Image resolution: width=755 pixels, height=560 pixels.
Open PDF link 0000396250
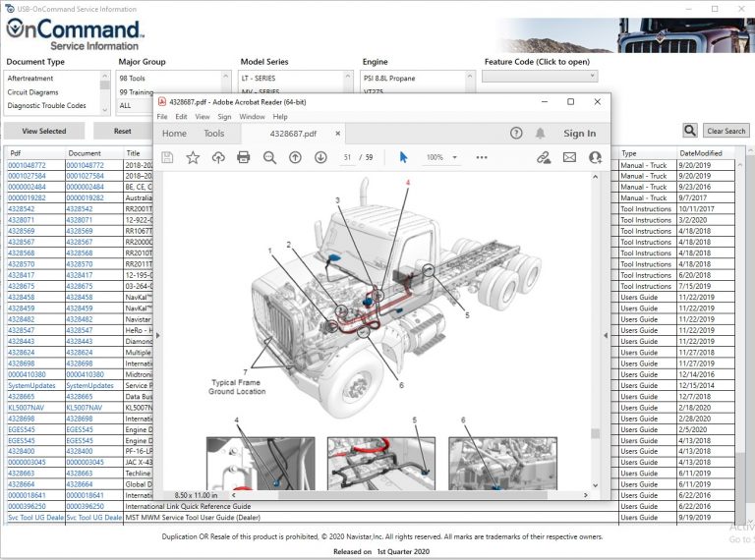[27, 506]
